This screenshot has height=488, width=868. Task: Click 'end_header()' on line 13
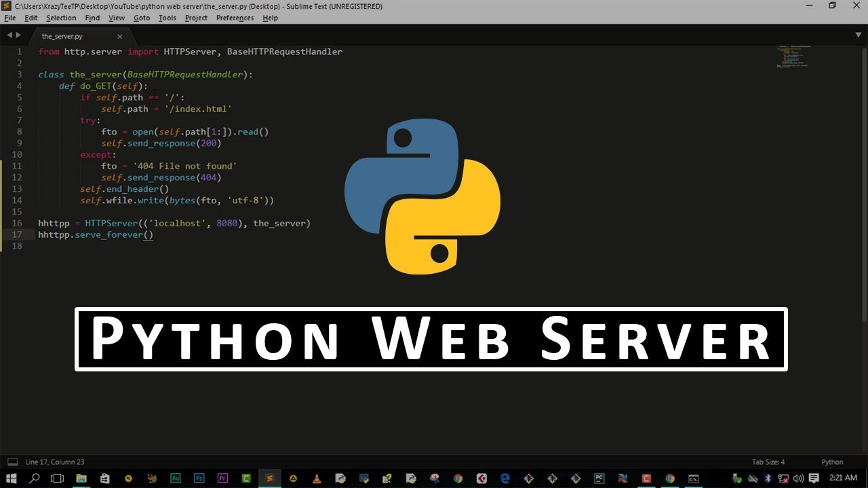coord(138,189)
